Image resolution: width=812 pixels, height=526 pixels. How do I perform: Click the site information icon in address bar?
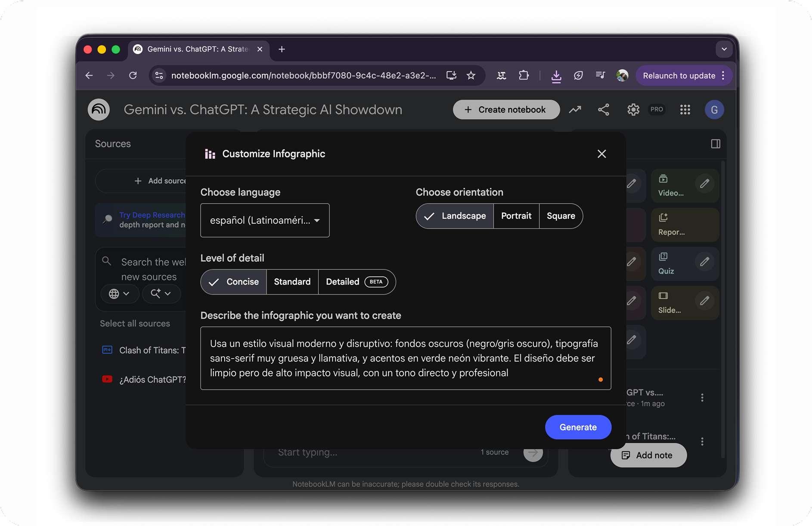[159, 76]
